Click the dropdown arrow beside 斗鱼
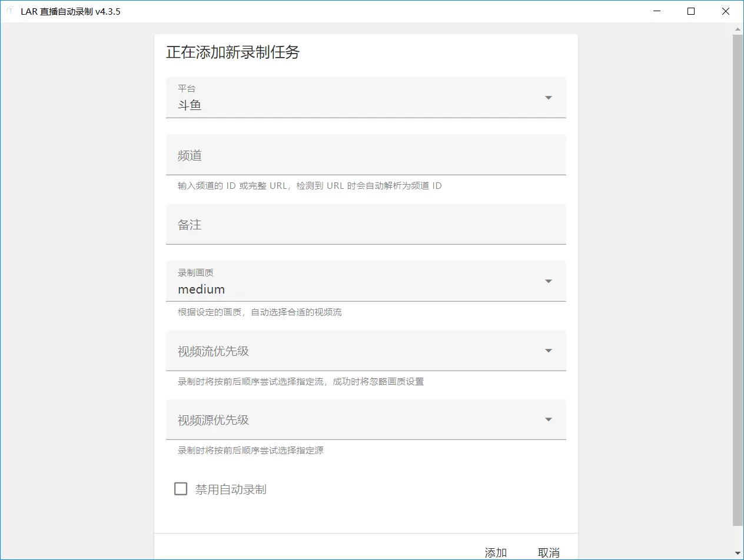The height and width of the screenshot is (560, 744). click(547, 98)
